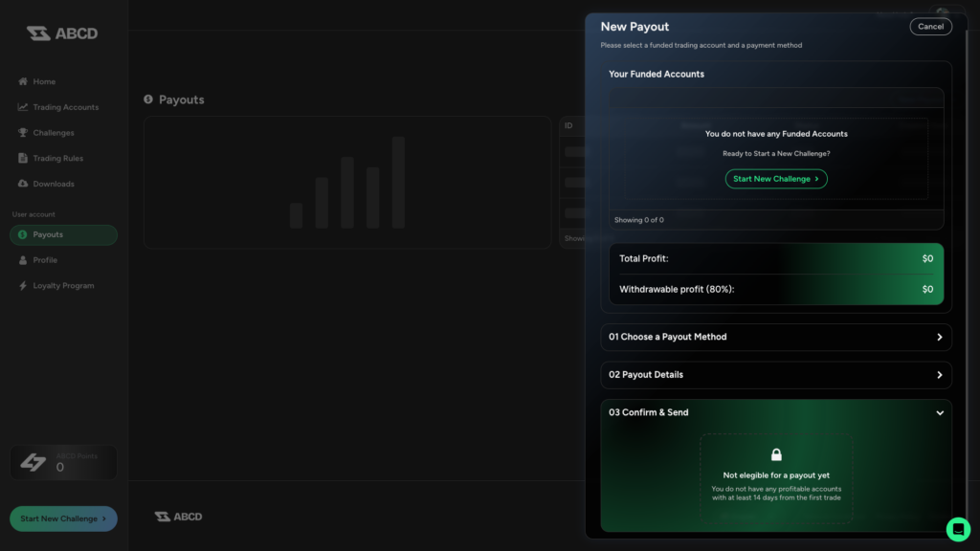Image resolution: width=980 pixels, height=551 pixels.
Task: Expand the Payout Details section
Action: [x=775, y=375]
